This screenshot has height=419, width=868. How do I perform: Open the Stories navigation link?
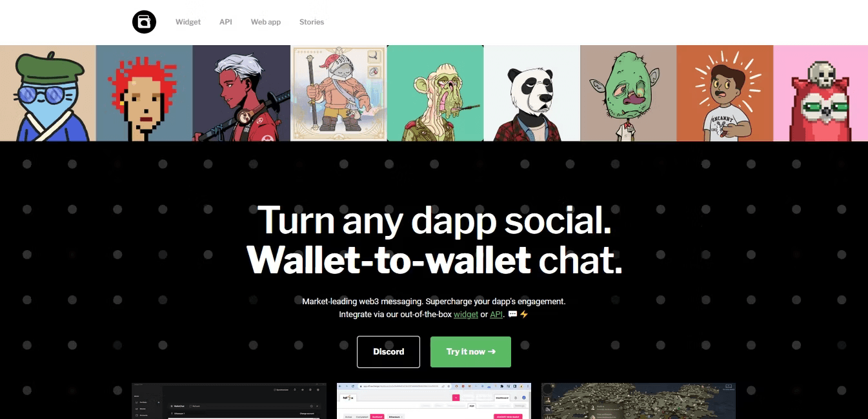[312, 22]
